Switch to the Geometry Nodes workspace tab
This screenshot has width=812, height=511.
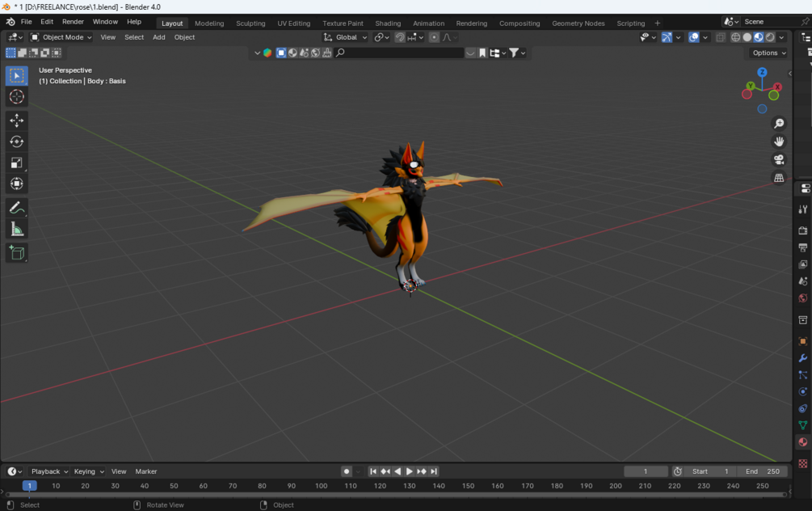click(x=578, y=23)
